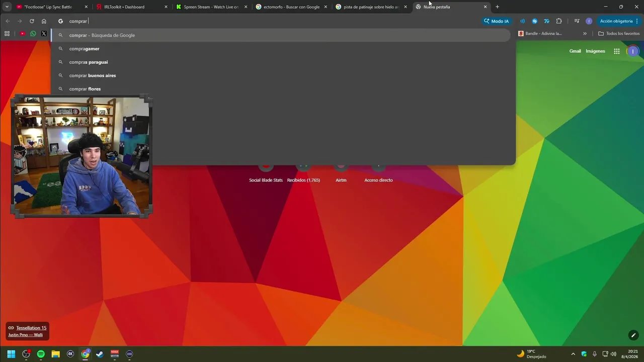Customize Chrome with the pencil icon
The width and height of the screenshot is (644, 362).
[x=633, y=335]
